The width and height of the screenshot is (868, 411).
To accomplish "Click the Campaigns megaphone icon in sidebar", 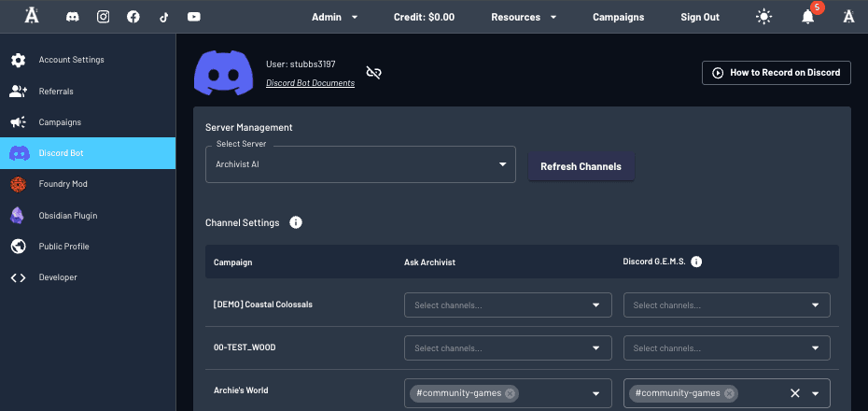I will click(x=19, y=122).
